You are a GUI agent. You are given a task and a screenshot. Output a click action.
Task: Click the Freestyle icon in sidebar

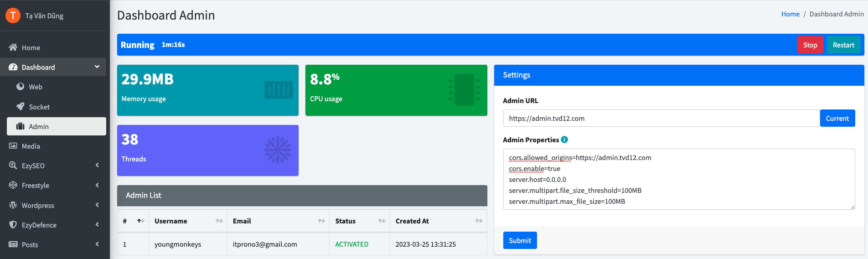(x=13, y=185)
